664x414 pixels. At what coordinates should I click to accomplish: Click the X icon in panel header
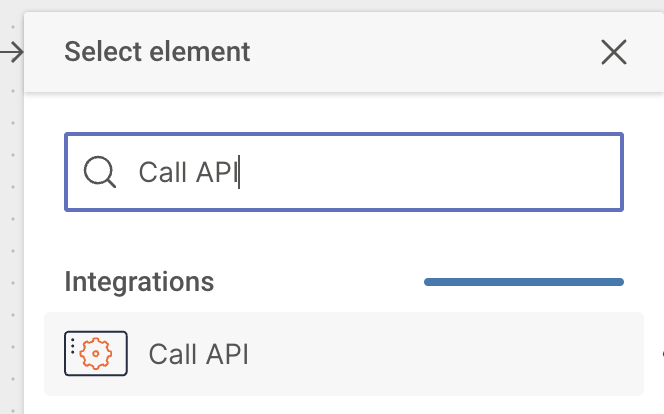coord(613,52)
